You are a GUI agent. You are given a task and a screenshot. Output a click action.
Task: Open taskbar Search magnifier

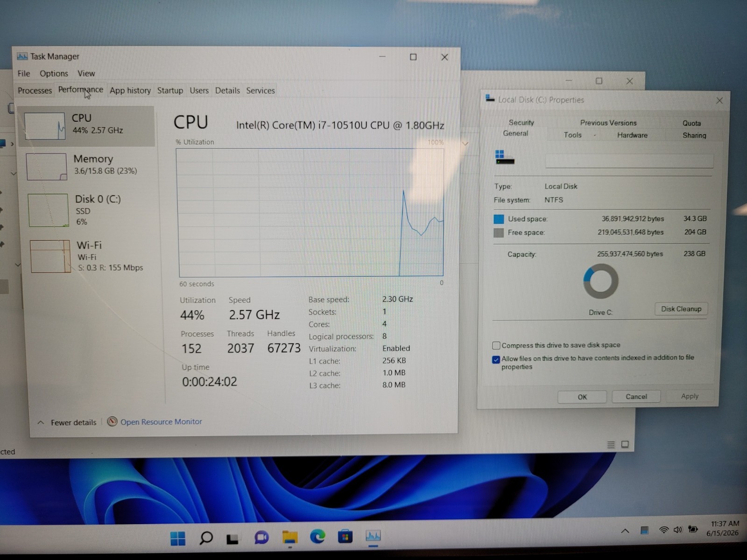(206, 538)
